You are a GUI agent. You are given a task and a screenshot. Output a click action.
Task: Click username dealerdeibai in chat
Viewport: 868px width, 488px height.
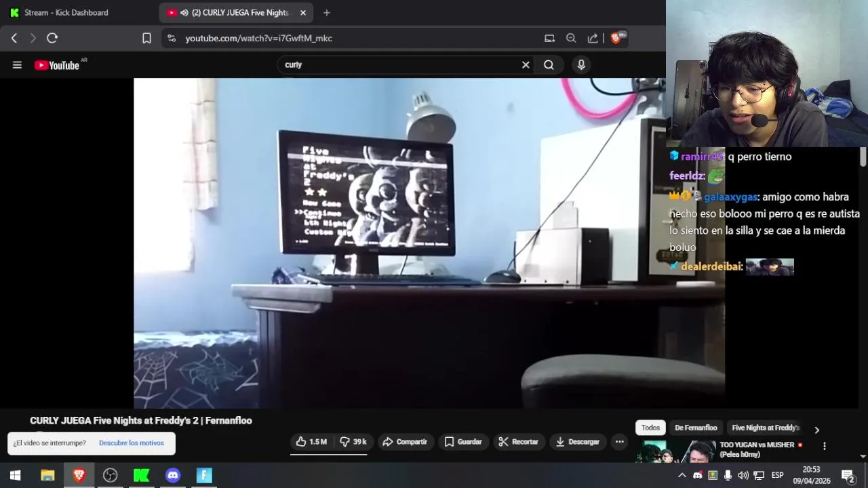711,267
